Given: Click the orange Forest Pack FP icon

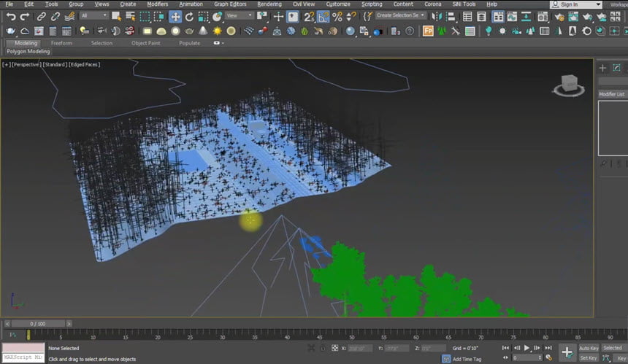Looking at the screenshot, I should tap(428, 31).
